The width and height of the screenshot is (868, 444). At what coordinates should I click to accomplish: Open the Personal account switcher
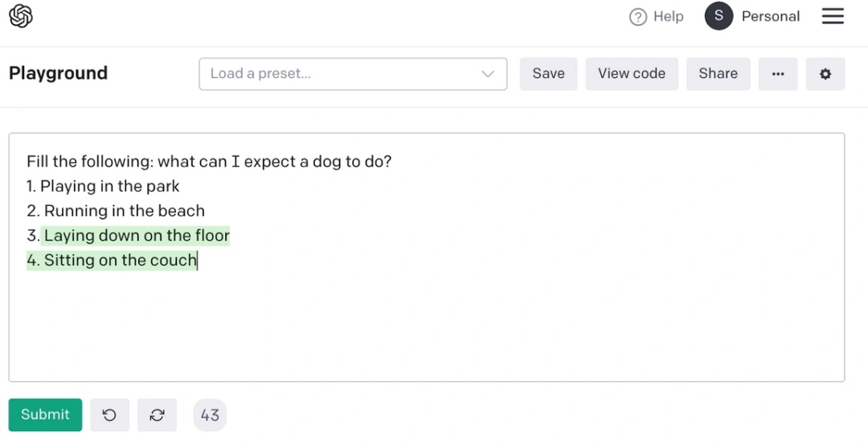[x=770, y=16]
